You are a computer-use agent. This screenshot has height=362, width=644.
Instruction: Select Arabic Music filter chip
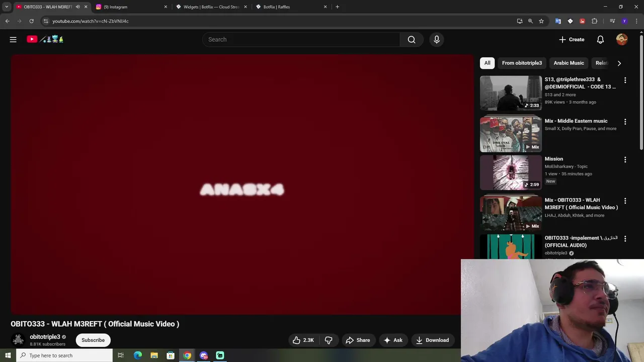(569, 63)
